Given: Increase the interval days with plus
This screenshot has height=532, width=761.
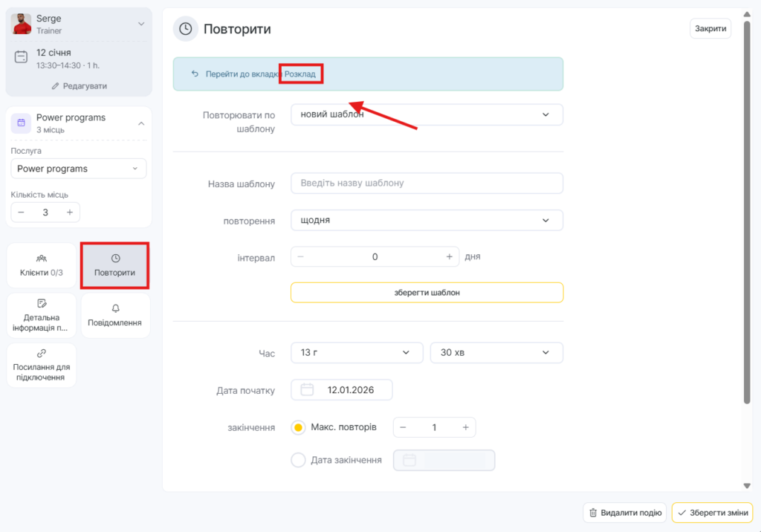Looking at the screenshot, I should (449, 257).
